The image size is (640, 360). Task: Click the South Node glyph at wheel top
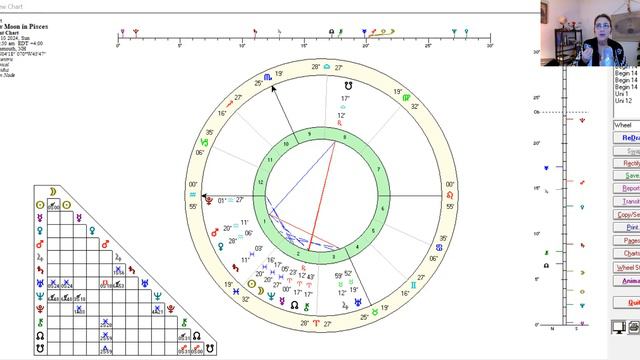coord(348,85)
